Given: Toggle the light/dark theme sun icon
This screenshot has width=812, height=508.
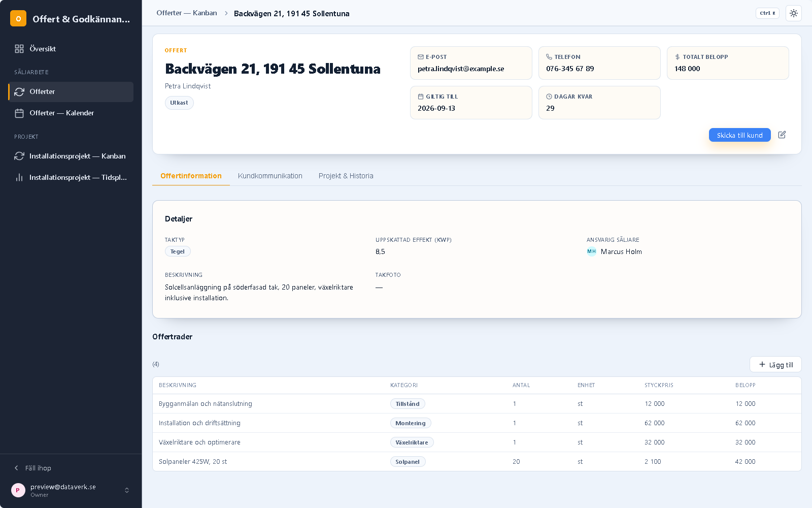Looking at the screenshot, I should [794, 13].
